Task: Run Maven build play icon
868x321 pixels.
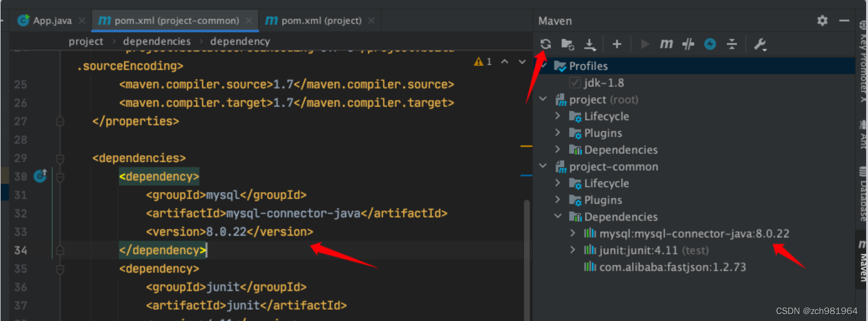Action: click(x=645, y=44)
